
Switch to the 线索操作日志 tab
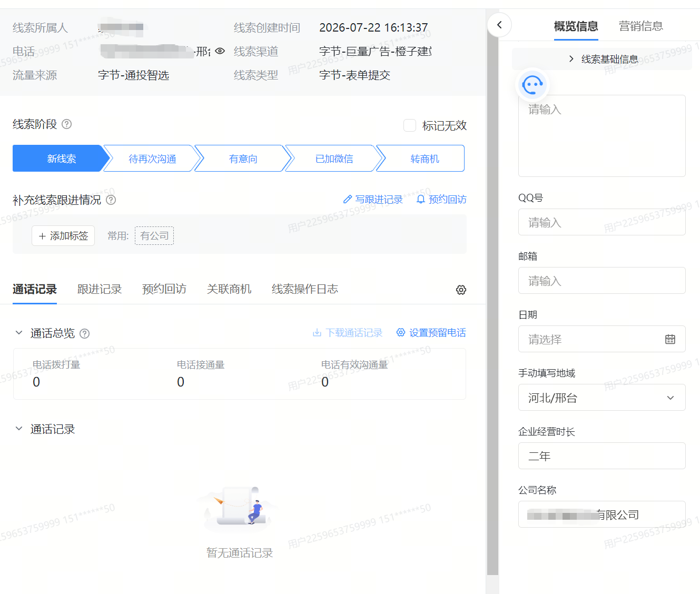[x=305, y=289]
